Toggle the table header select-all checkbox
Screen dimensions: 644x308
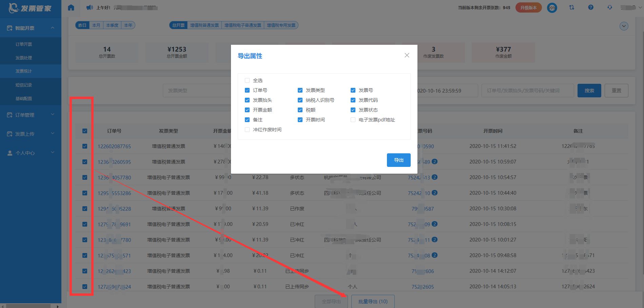point(85,131)
